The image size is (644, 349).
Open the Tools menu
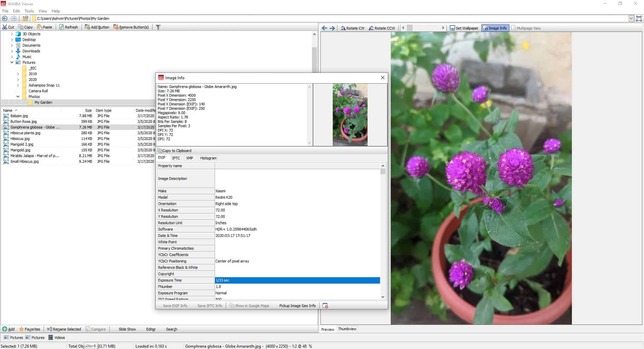(x=29, y=11)
